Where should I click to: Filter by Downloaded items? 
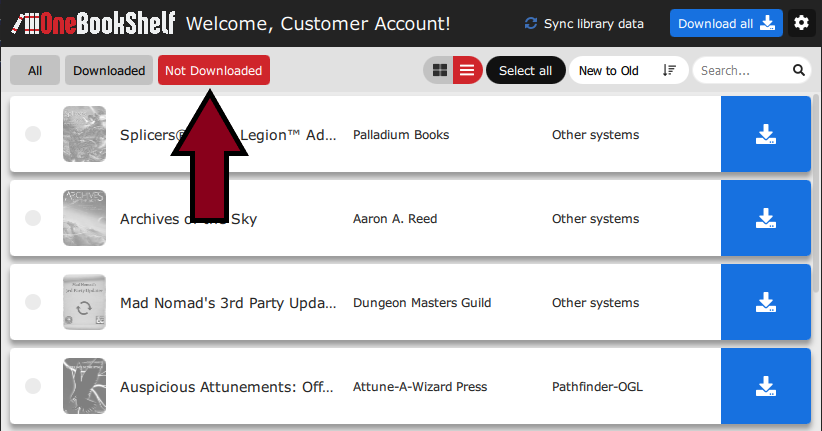pos(109,71)
